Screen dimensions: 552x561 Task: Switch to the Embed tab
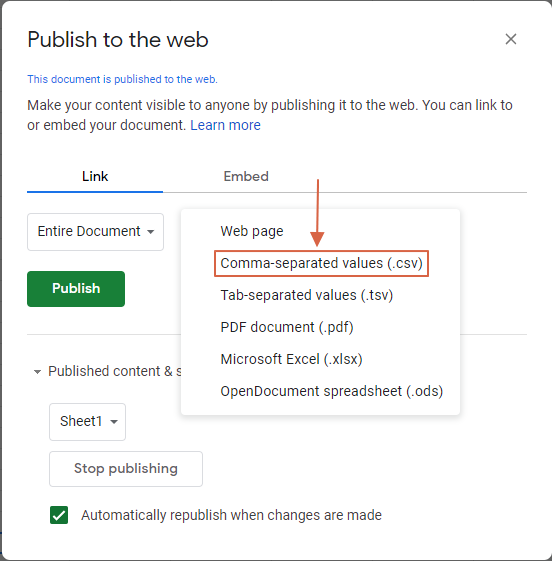246,176
